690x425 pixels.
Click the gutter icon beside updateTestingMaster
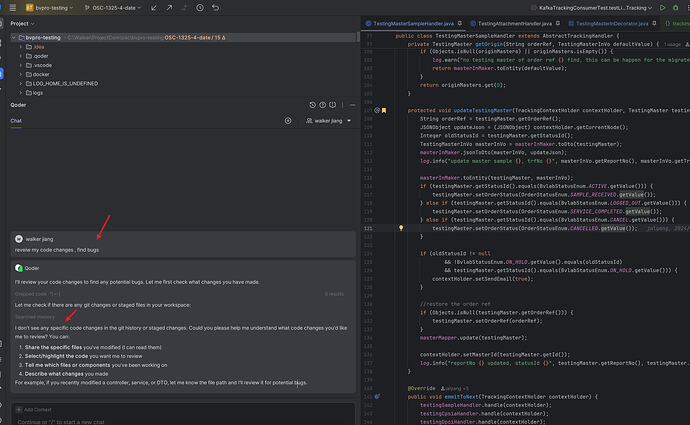[x=377, y=110]
